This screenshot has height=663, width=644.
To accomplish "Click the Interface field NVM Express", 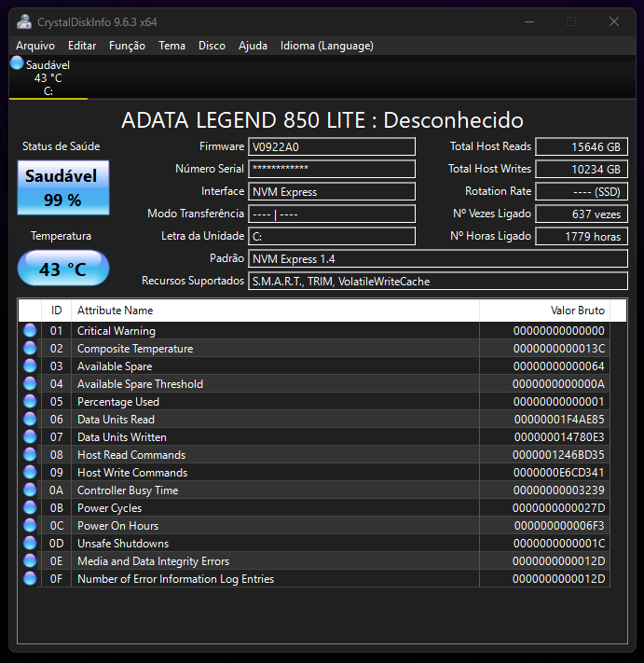I will tap(332, 191).
